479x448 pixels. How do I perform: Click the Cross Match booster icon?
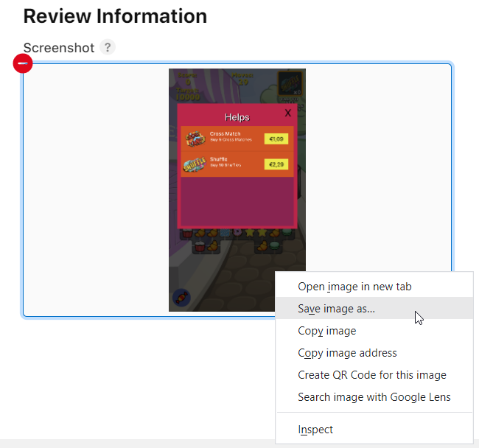click(x=195, y=139)
